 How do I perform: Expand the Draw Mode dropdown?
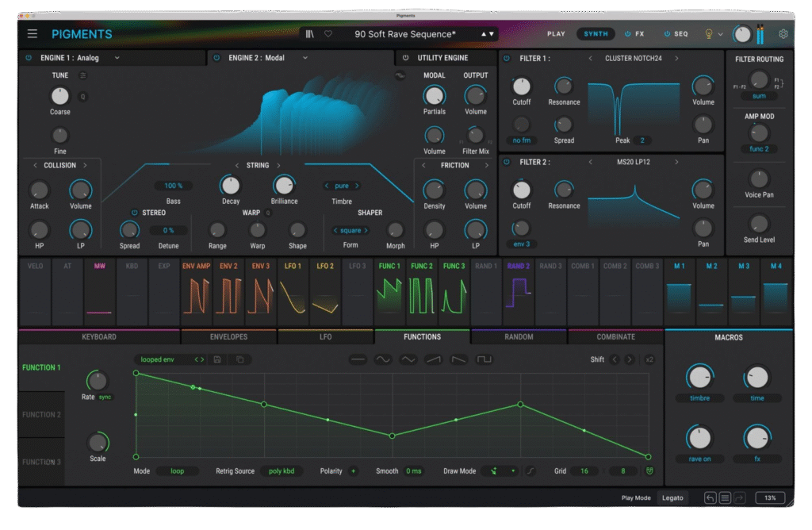pyautogui.click(x=503, y=470)
